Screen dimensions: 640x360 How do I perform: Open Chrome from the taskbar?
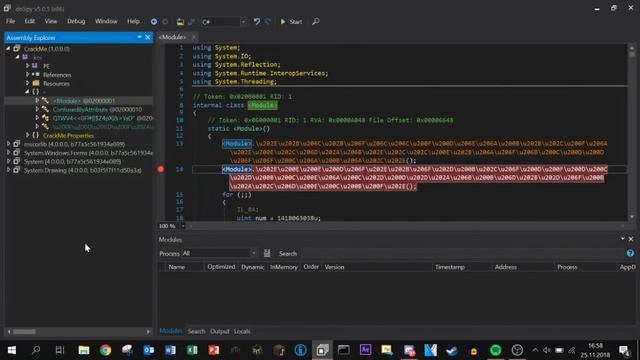(105, 350)
